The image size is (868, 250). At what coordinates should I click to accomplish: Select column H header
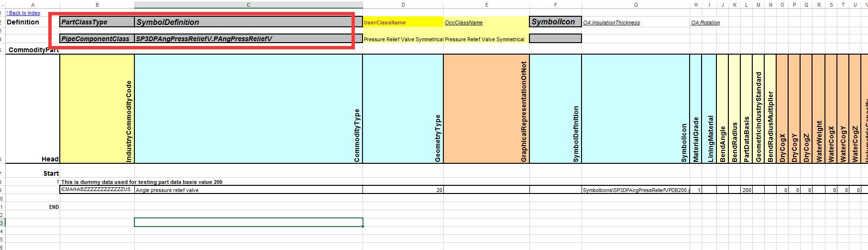click(696, 5)
